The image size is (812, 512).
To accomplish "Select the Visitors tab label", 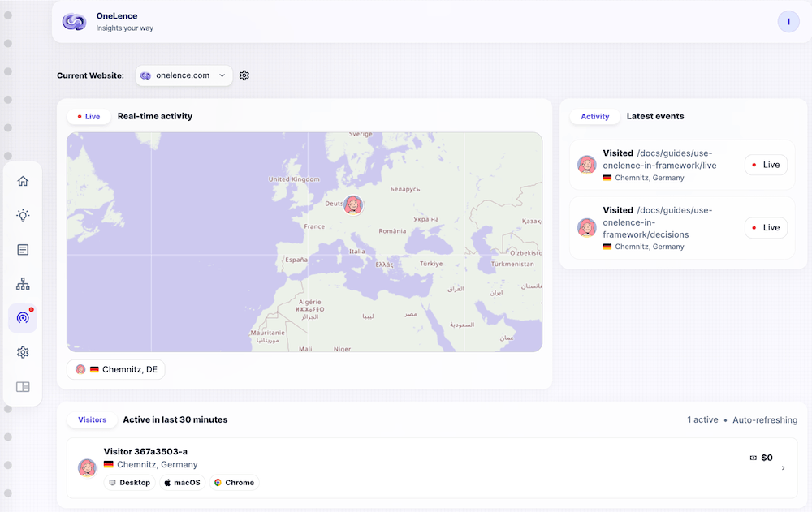I will tap(91, 419).
